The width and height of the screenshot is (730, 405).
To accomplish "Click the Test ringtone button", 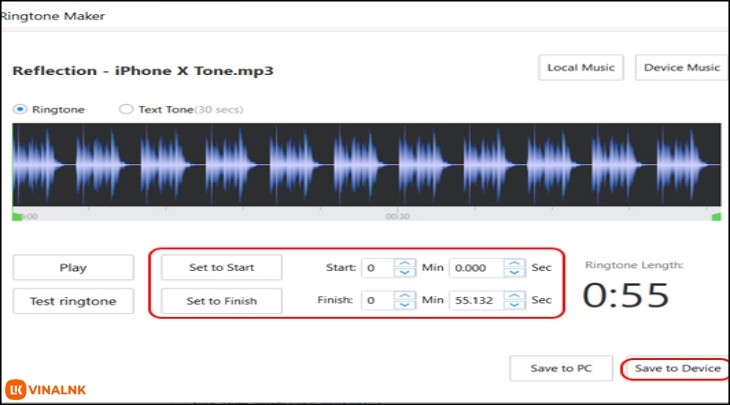I will coord(73,301).
